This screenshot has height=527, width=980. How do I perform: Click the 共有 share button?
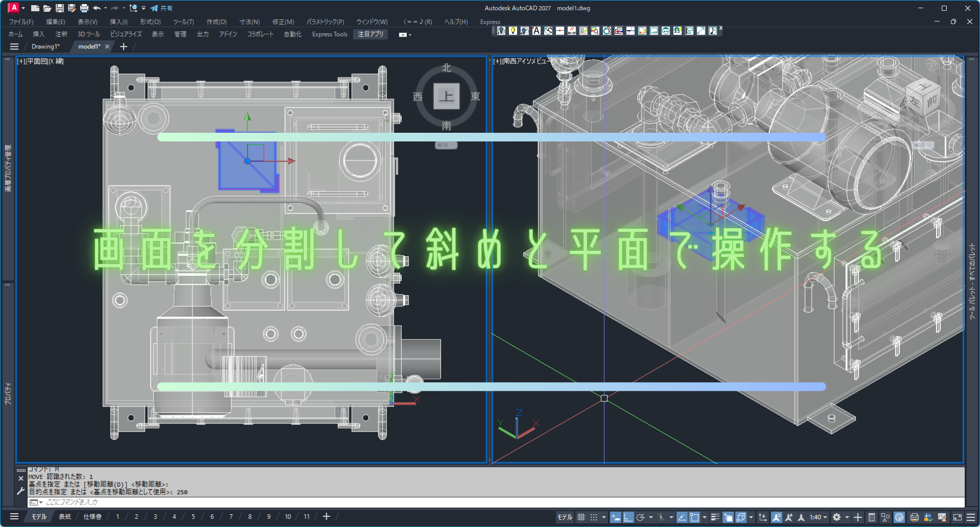point(162,8)
